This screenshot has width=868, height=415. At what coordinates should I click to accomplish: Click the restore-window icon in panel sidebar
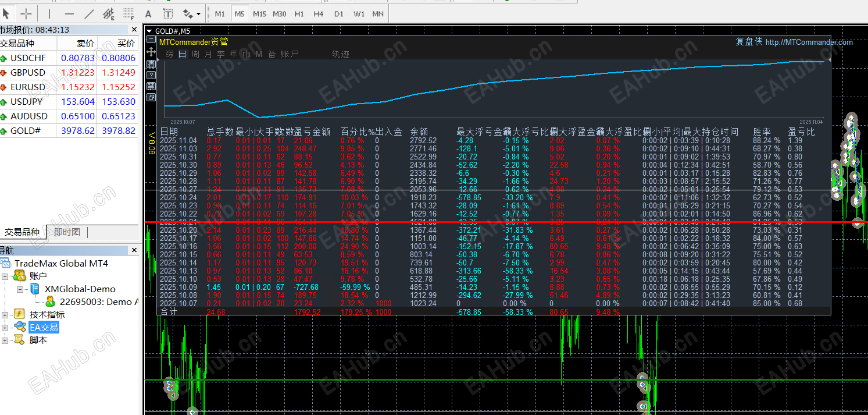click(x=151, y=97)
